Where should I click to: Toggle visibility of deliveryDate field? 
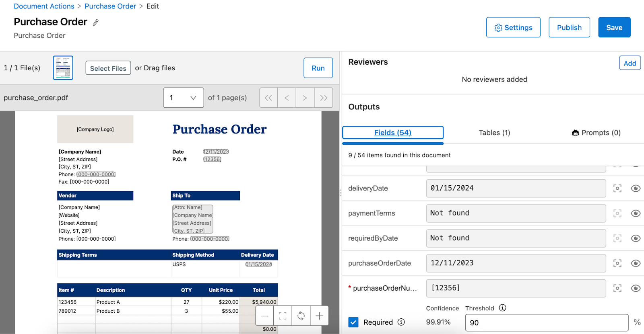tap(636, 189)
